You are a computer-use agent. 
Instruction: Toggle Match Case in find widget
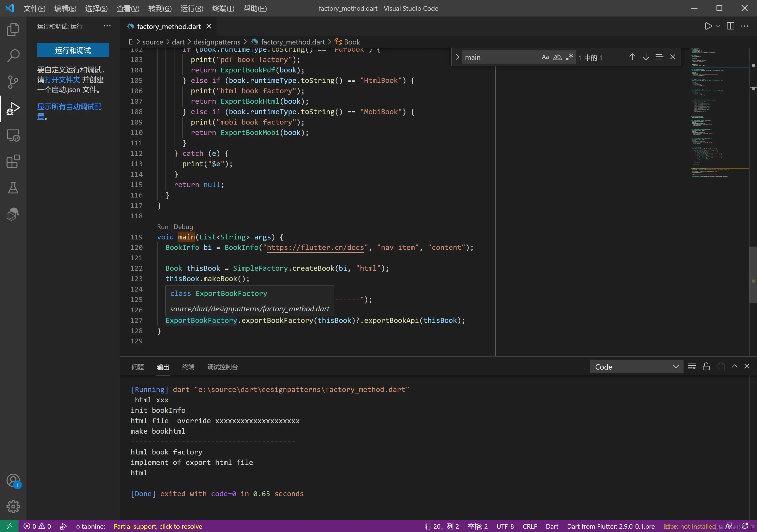[545, 57]
